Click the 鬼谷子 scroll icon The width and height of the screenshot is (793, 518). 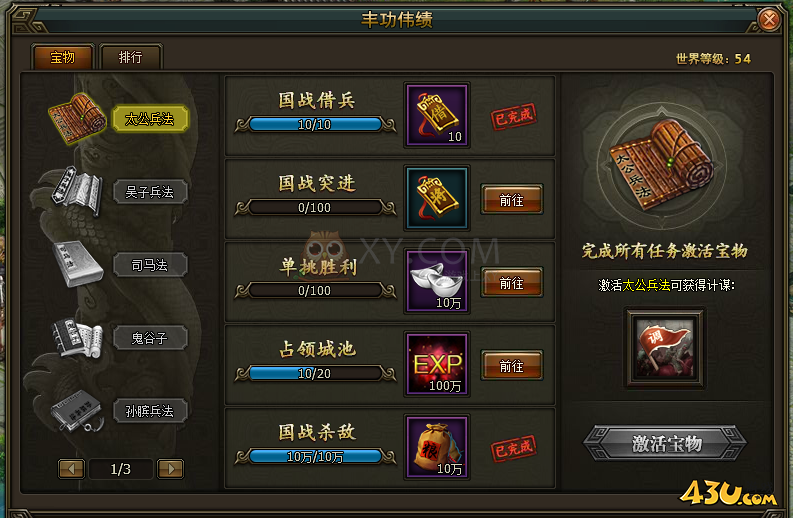coord(77,338)
